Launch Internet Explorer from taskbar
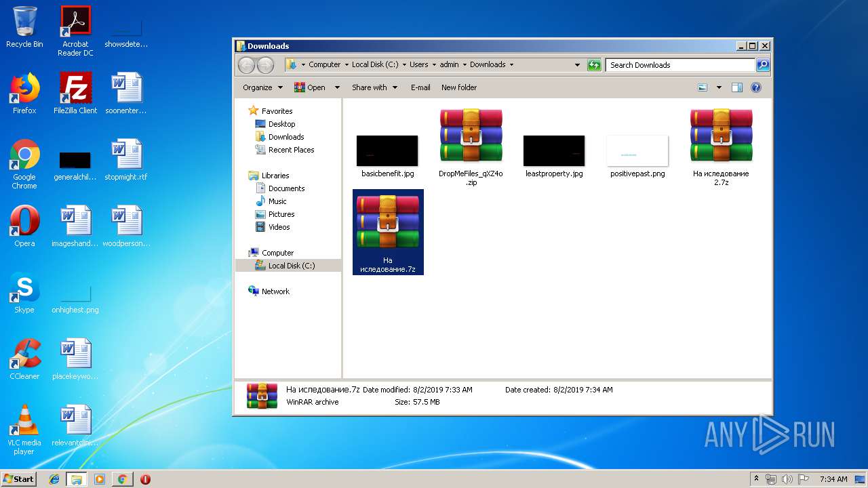This screenshot has height=488, width=868. (54, 479)
